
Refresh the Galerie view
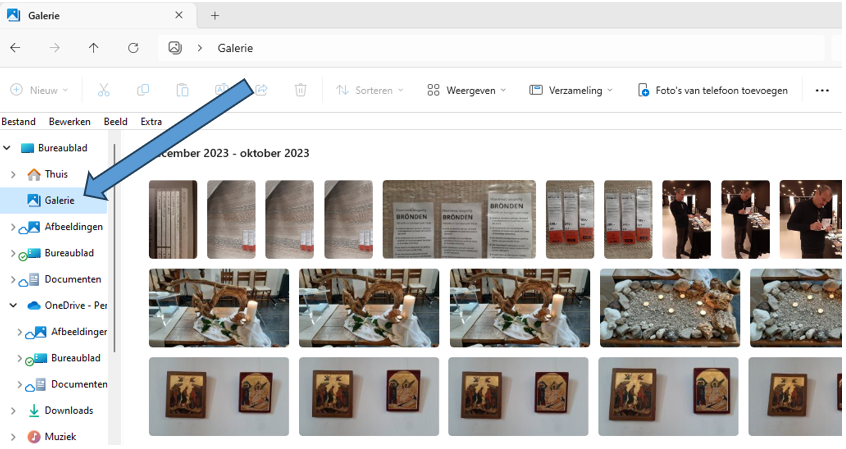pos(133,48)
